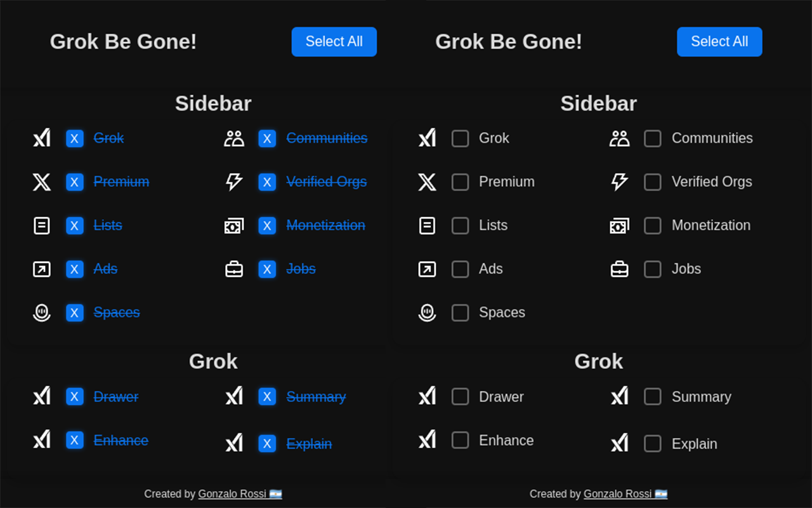Enable the Premium checkbox in the right panel
The width and height of the screenshot is (812, 508).
tap(461, 182)
